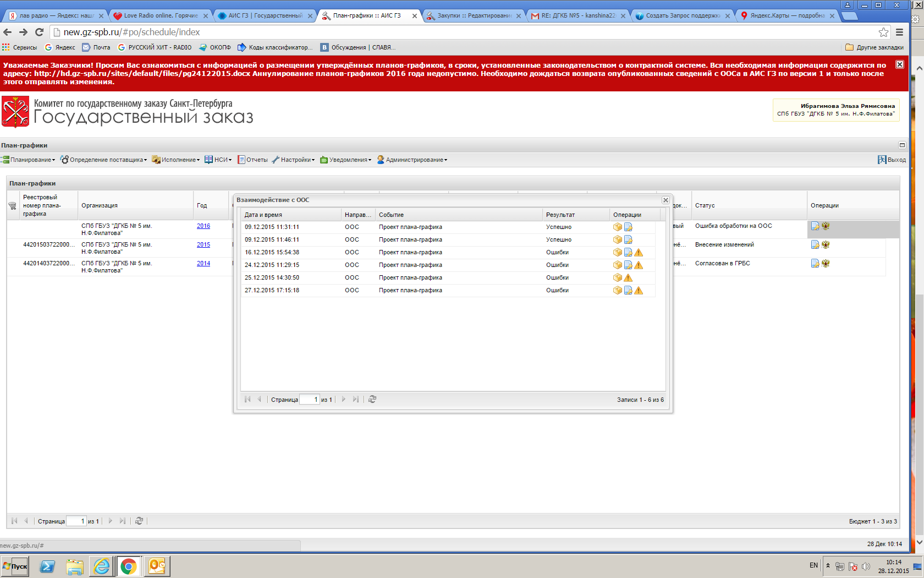Switch to the АИС ГЗ Государственный browser tab
The width and height of the screenshot is (924, 578).
tap(264, 15)
